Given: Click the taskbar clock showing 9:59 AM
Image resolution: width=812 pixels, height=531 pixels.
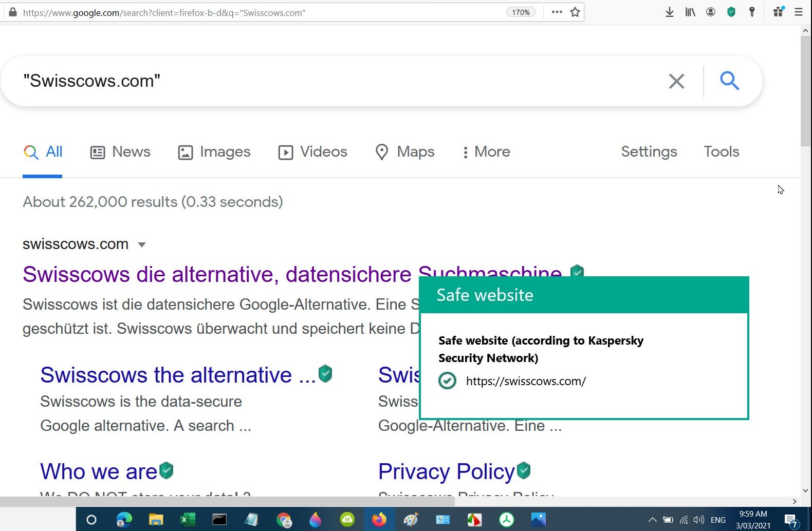Looking at the screenshot, I should point(753,520).
